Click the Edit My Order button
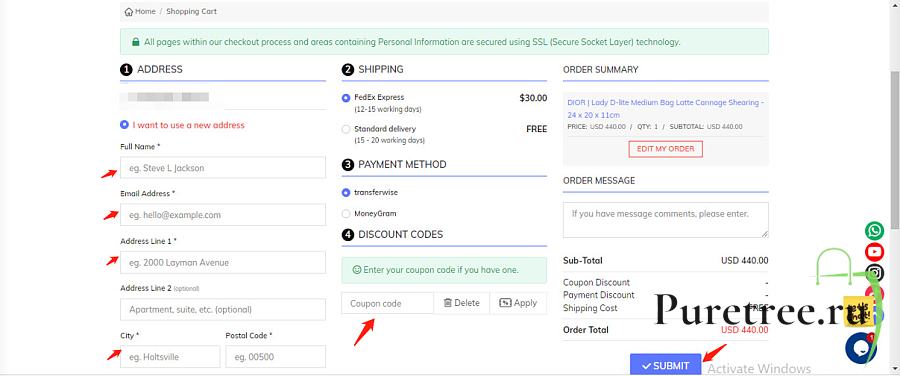The height and width of the screenshot is (376, 900). pos(666,149)
